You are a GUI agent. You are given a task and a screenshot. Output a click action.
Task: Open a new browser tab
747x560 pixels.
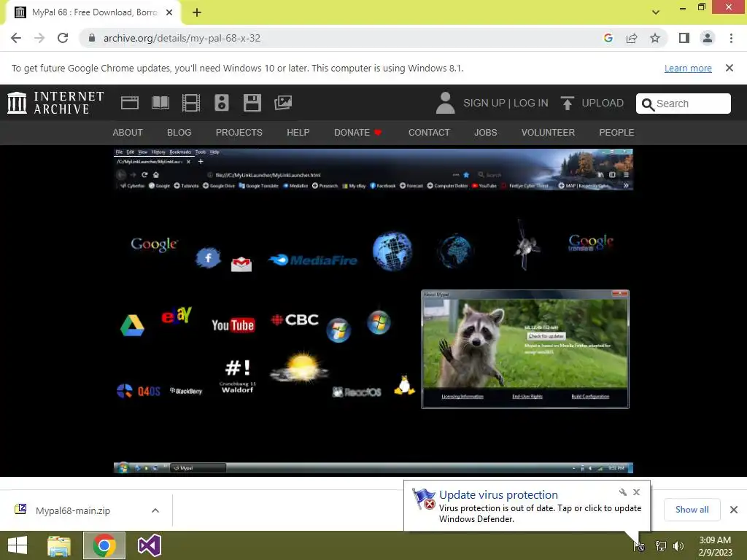(x=197, y=12)
